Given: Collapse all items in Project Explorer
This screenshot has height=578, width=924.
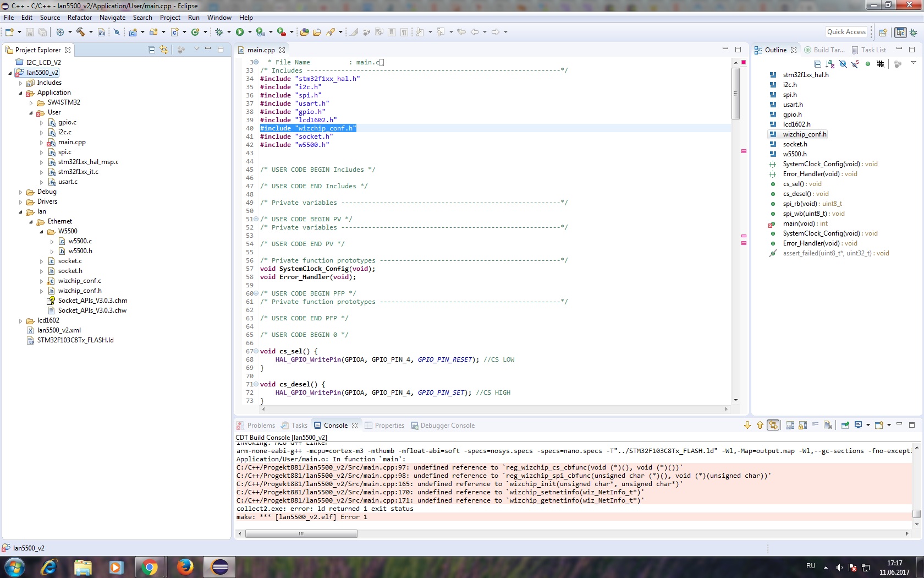Looking at the screenshot, I should pos(152,50).
